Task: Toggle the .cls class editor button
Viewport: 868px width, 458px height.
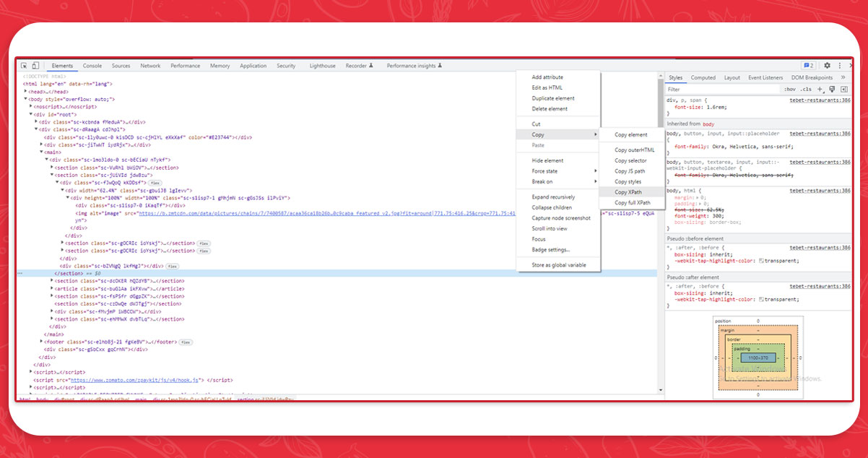Action: [x=806, y=90]
